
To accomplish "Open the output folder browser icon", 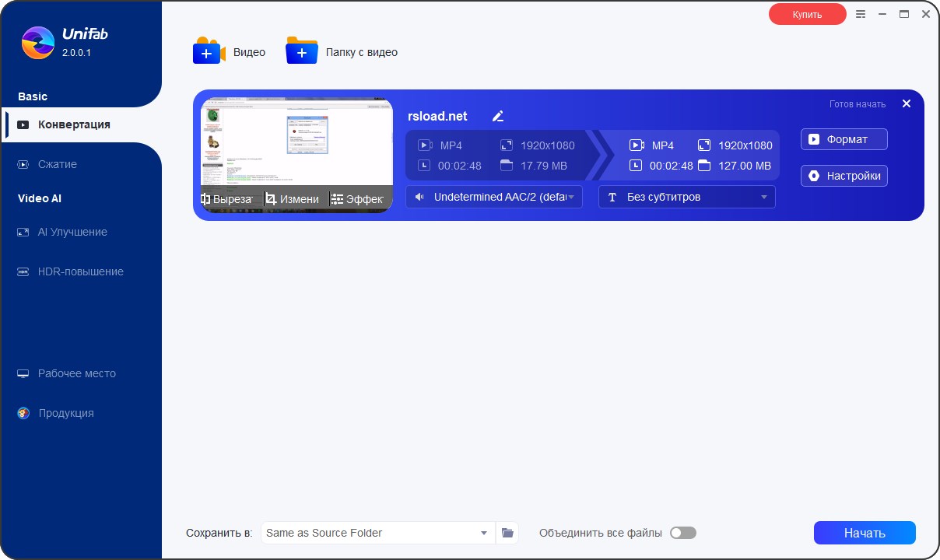I will 507,533.
